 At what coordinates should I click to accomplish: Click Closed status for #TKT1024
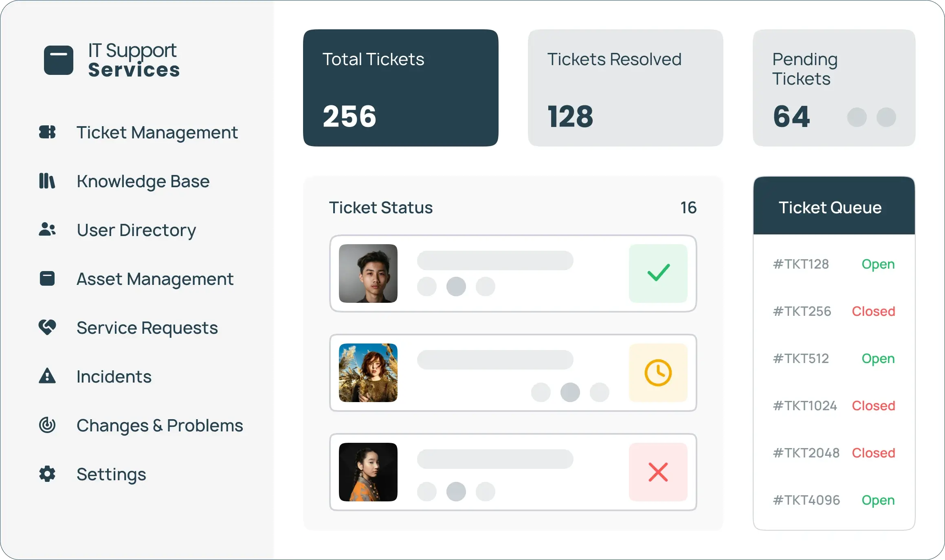point(873,406)
